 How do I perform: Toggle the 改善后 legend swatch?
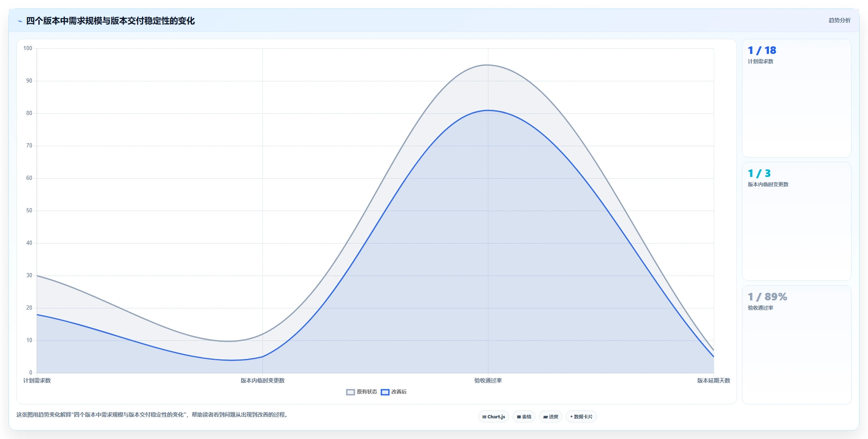pyautogui.click(x=385, y=392)
